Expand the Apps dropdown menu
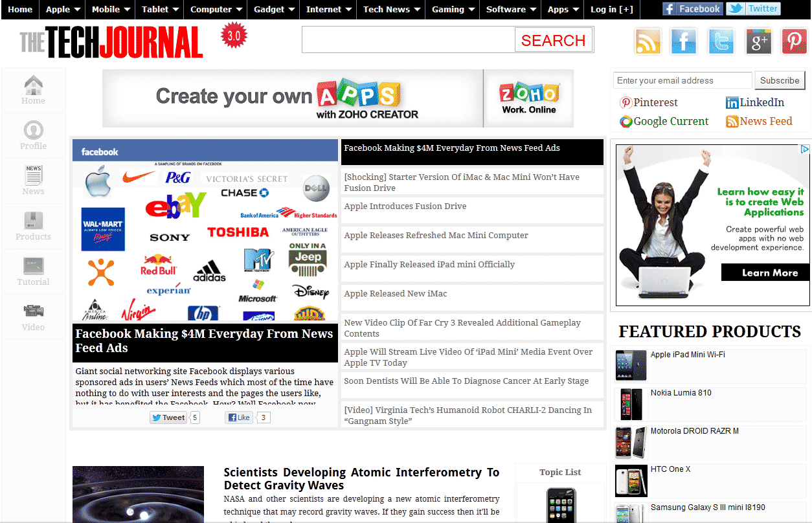812x523 pixels. coord(563,9)
